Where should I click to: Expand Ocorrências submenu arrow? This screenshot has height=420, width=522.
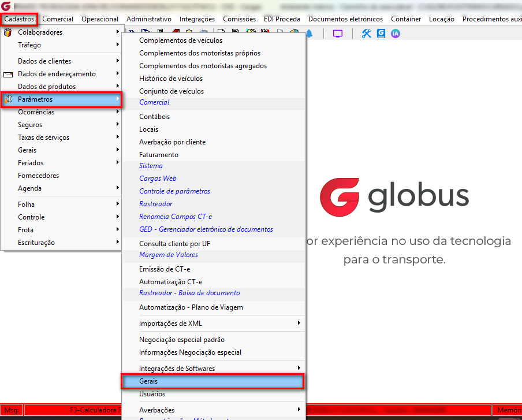[118, 111]
